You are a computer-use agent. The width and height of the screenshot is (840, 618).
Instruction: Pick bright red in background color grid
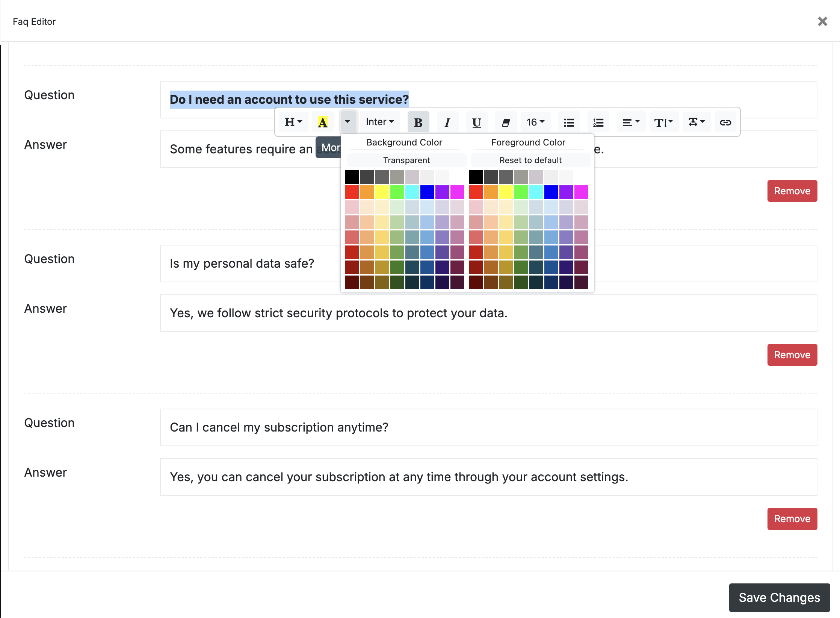click(x=352, y=192)
